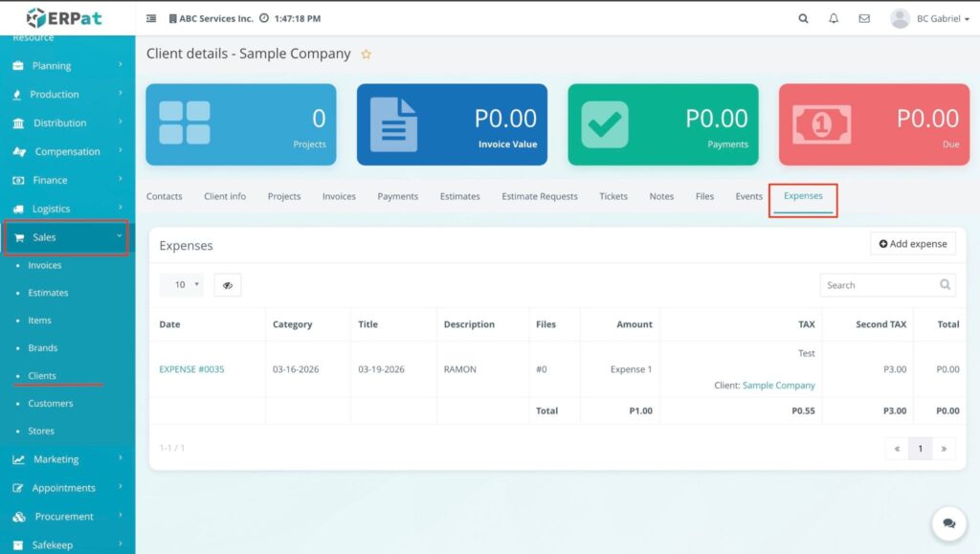
Task: Open the messages envelope icon
Action: pyautogui.click(x=864, y=18)
